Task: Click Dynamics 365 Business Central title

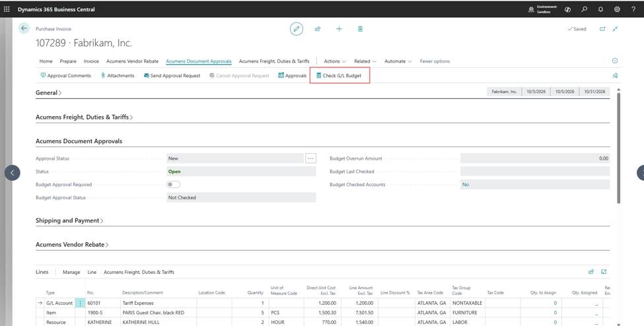Action: click(x=56, y=9)
